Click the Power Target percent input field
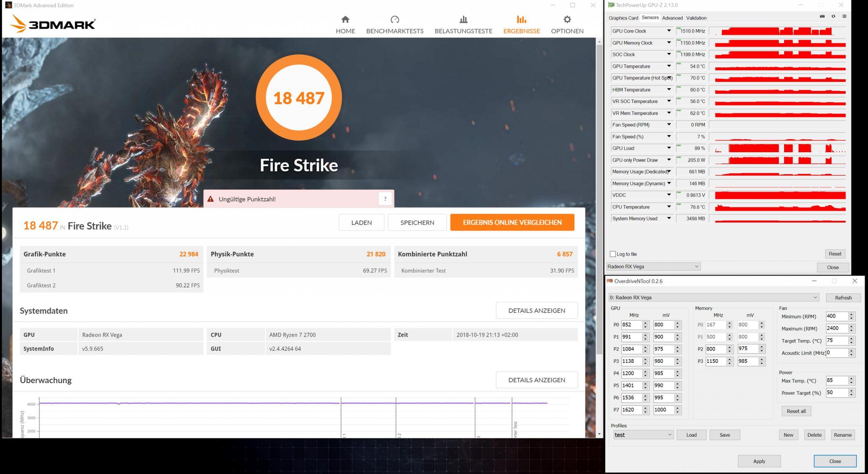This screenshot has height=474, width=868. [836, 393]
